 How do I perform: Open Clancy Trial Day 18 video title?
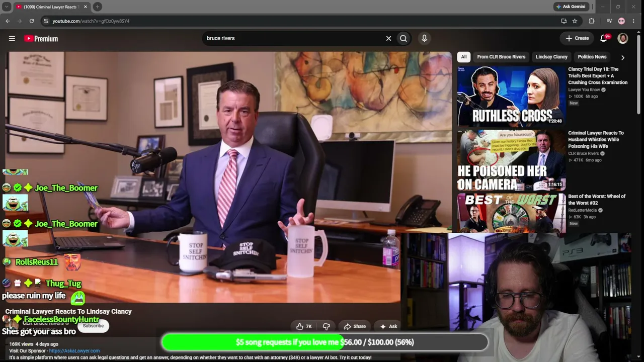coord(598,76)
